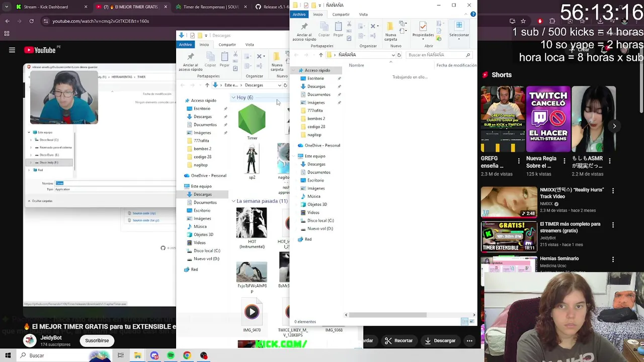
Task: Click Copiar icon in ÑAÑAÑA ribbon
Action: 324,29
